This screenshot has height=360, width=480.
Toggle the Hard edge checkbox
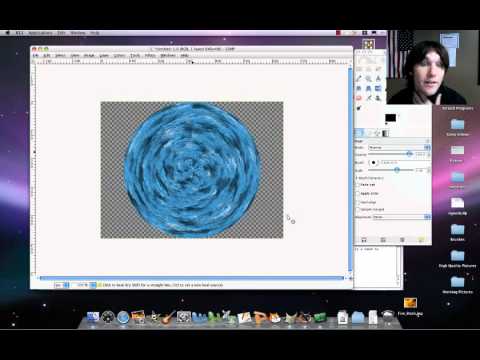[x=358, y=202]
